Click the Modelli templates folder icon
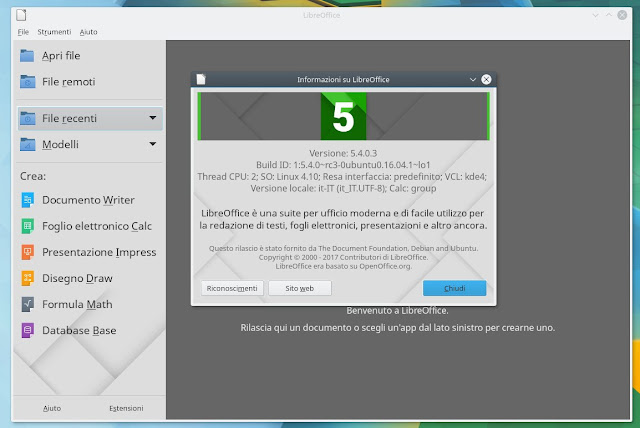The height and width of the screenshot is (428, 640). [27, 144]
